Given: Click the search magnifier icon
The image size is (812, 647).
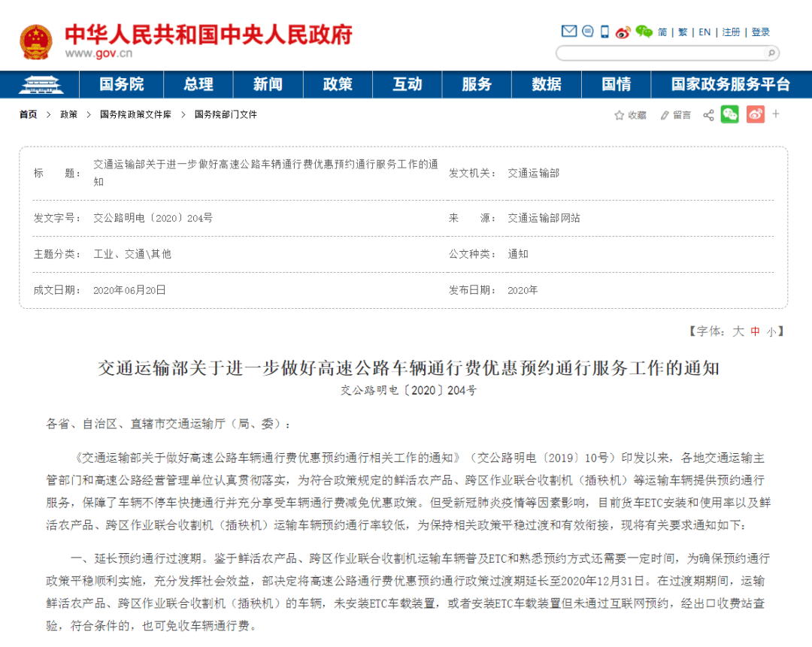Looking at the screenshot, I should [771, 53].
